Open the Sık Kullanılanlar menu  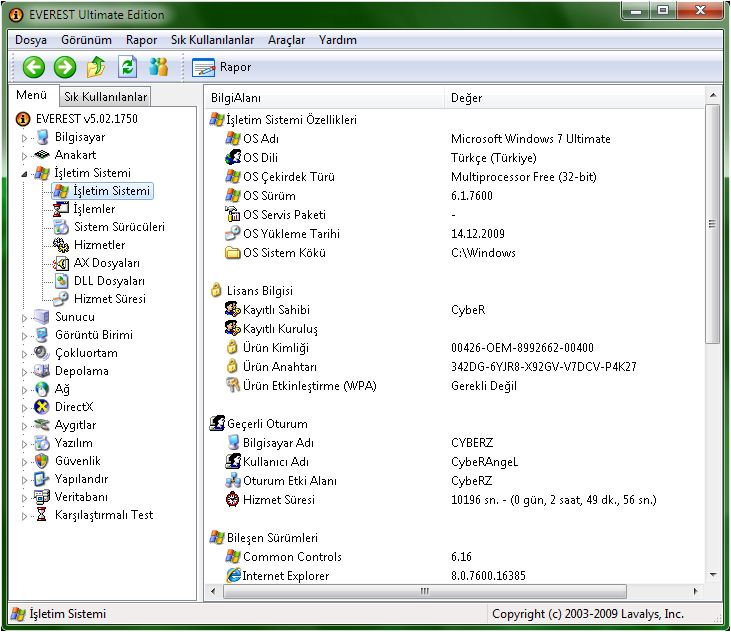coord(212,40)
